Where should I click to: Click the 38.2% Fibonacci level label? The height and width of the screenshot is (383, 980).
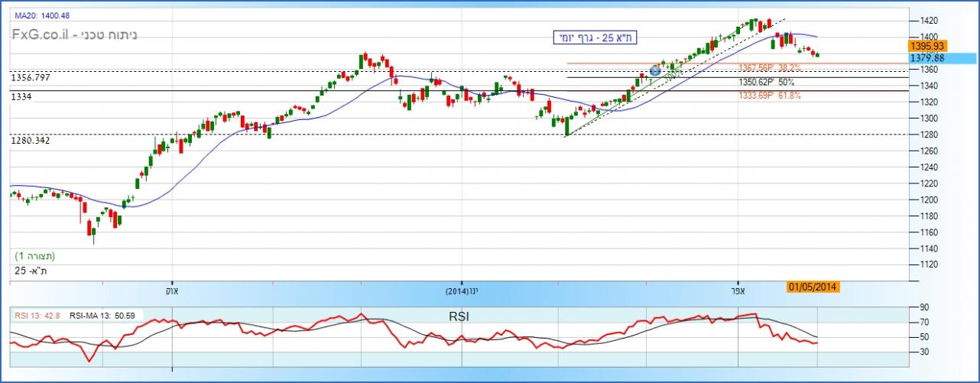[769, 67]
